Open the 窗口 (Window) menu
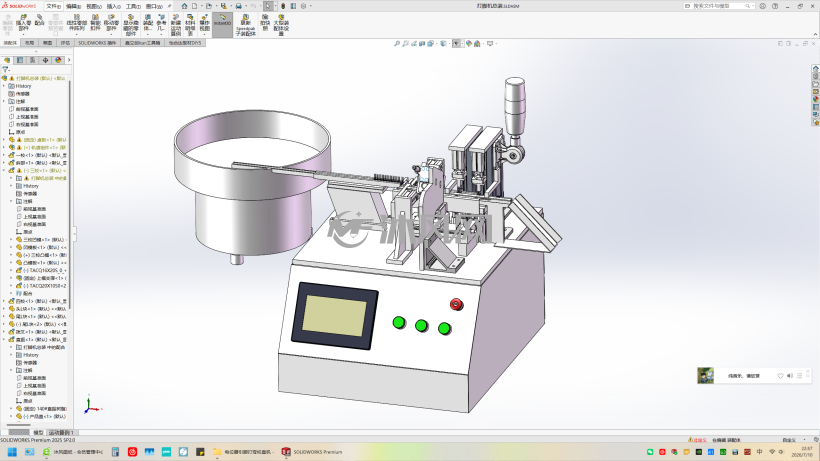Screen dimensions: 820x461 pos(154,6)
